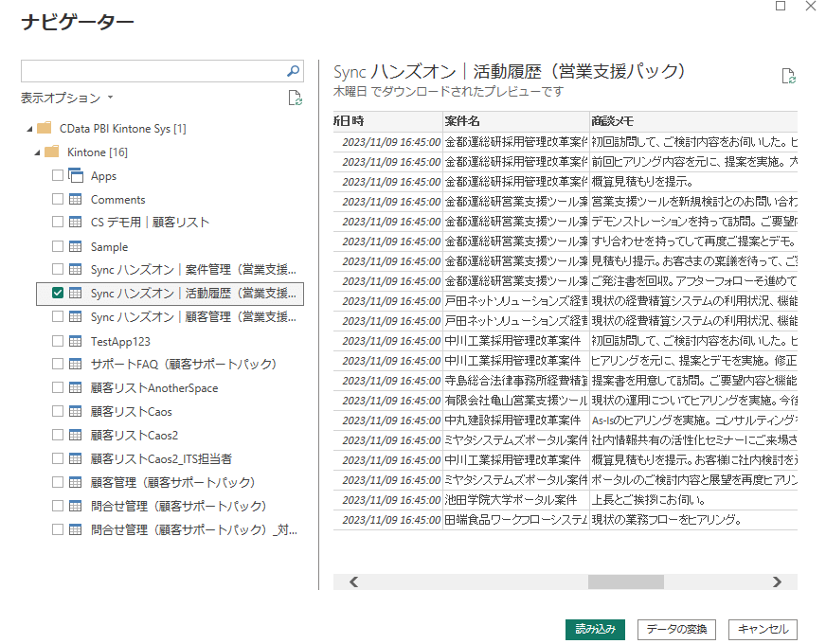Click table icon next to 顧客リストCaos2_ITS担当者

pos(76,458)
